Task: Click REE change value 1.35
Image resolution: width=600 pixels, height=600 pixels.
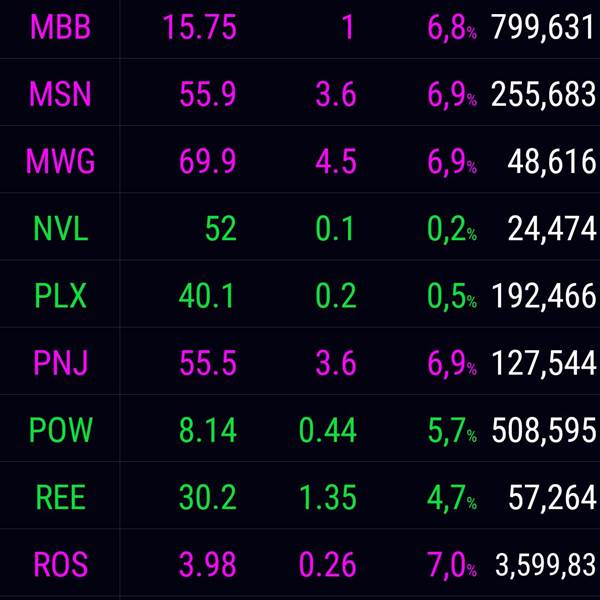Action: coord(328,497)
